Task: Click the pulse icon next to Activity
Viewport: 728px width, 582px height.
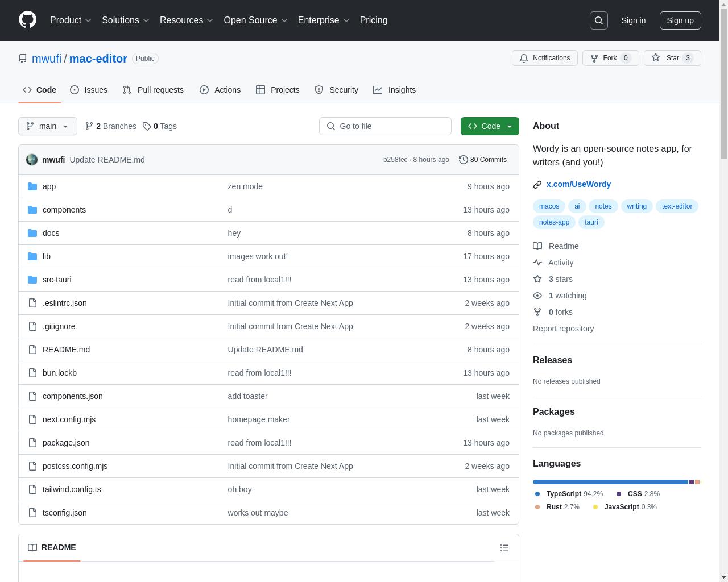Action: click(537, 263)
